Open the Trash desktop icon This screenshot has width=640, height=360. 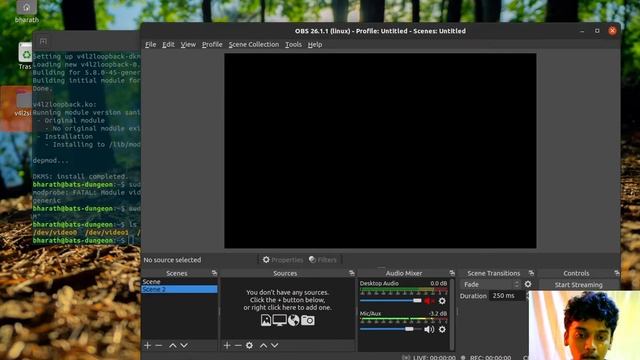coord(25,56)
